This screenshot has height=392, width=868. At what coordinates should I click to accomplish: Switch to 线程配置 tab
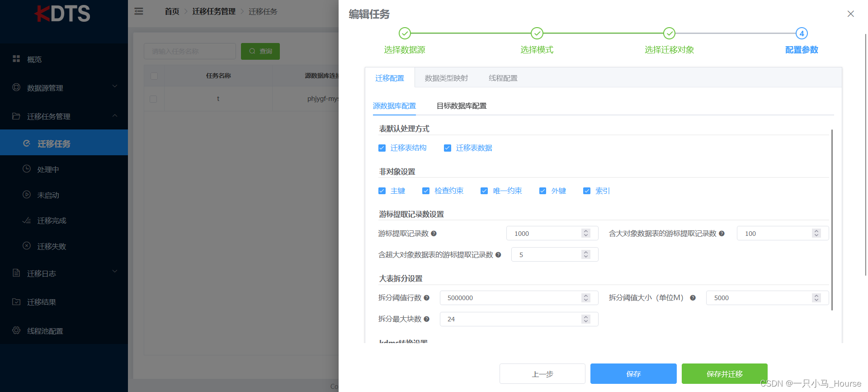(x=503, y=78)
